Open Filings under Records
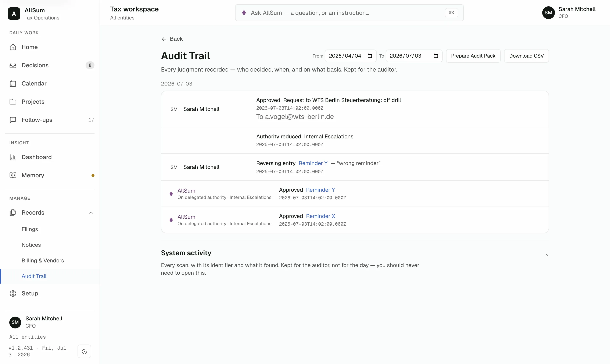 coord(30,229)
